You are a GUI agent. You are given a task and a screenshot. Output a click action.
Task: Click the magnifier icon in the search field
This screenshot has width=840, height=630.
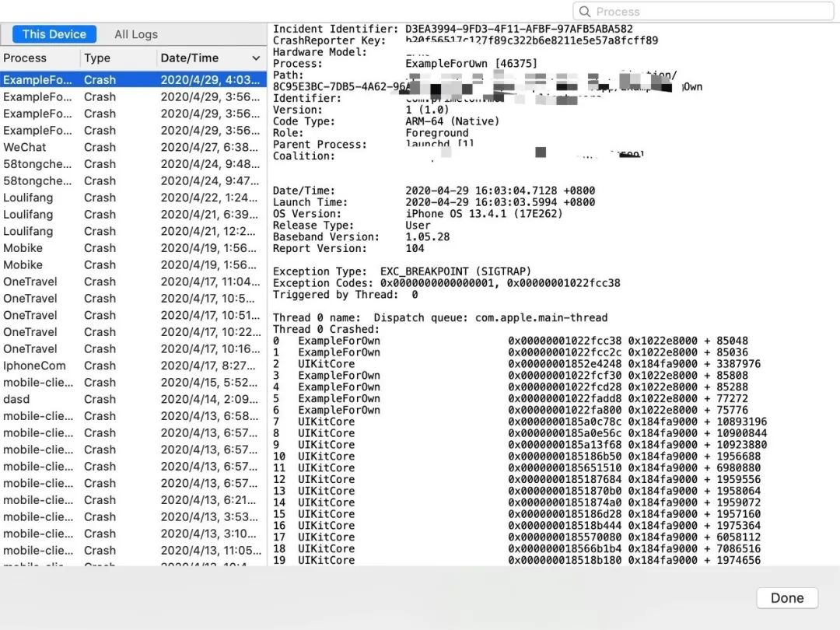pos(584,11)
